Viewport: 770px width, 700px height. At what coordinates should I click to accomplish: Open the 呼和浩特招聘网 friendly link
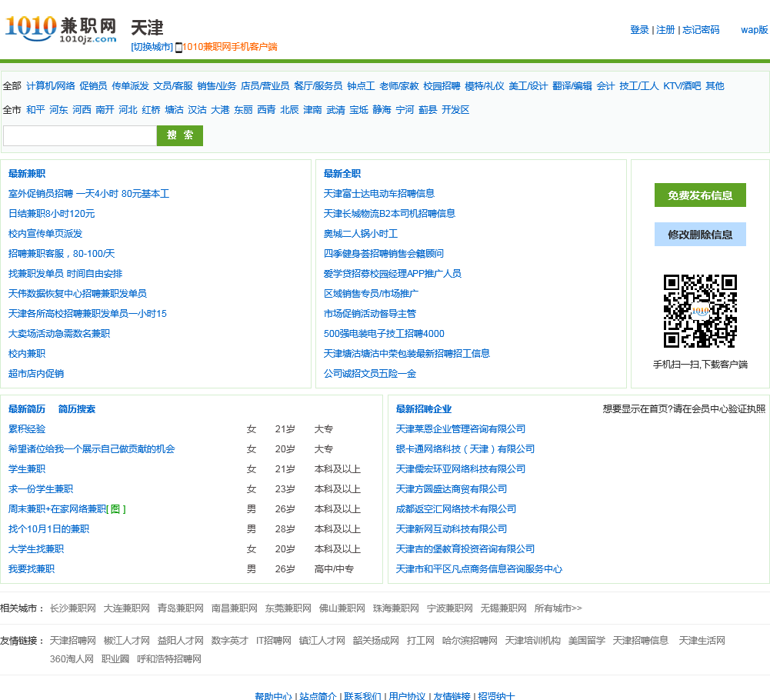click(x=169, y=659)
